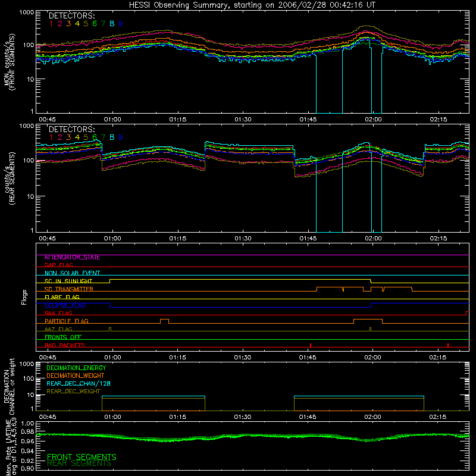Click the FLARE_FLAG label
This screenshot has width=476, height=476.
coord(62,297)
